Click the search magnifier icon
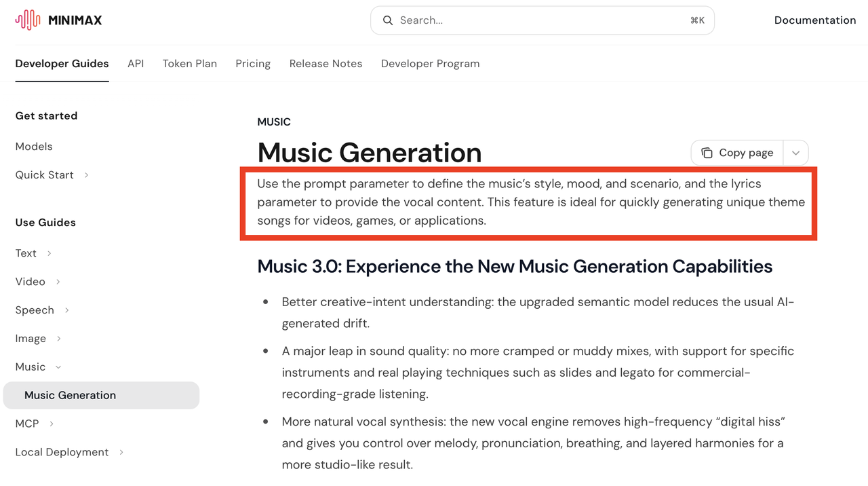The width and height of the screenshot is (868, 486). tap(388, 20)
